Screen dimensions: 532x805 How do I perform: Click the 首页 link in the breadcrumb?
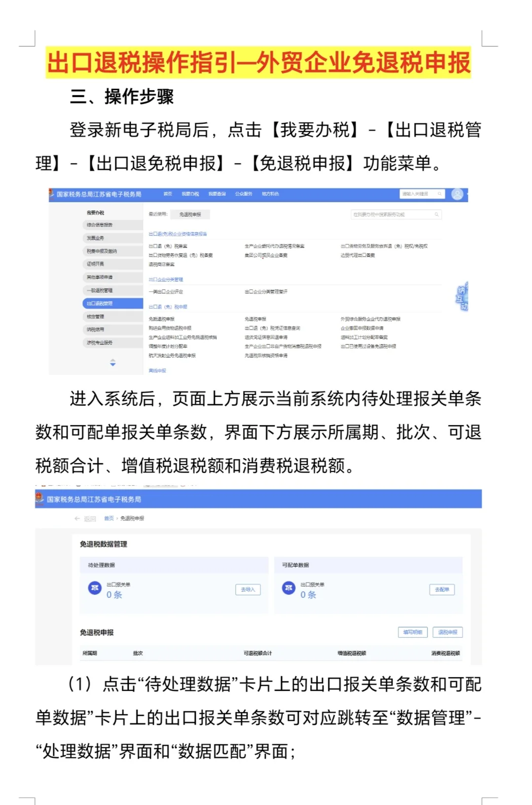coord(109,518)
